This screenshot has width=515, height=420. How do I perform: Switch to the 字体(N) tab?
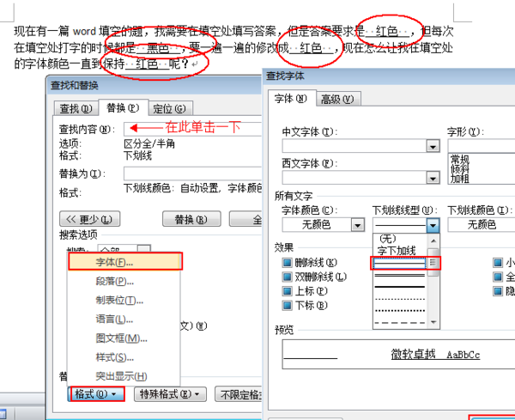click(291, 98)
